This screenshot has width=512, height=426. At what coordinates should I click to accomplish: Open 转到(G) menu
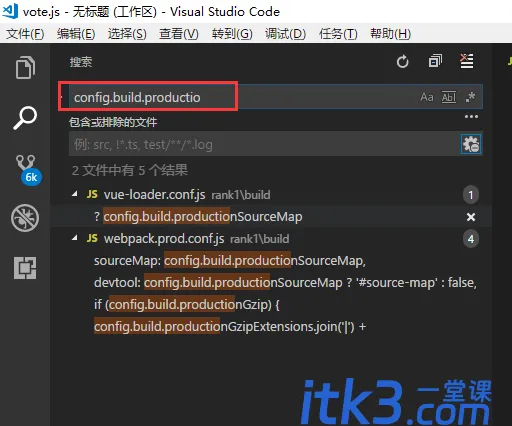pyautogui.click(x=232, y=34)
